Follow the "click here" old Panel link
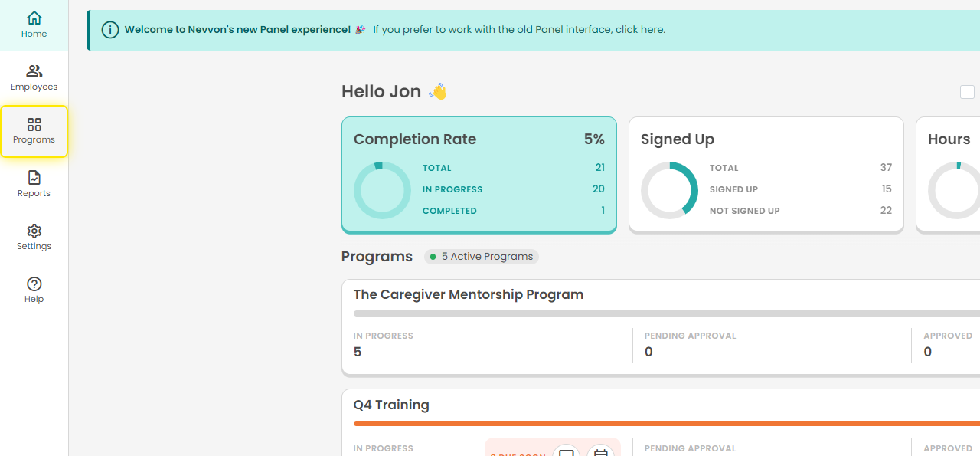 pyautogui.click(x=639, y=30)
